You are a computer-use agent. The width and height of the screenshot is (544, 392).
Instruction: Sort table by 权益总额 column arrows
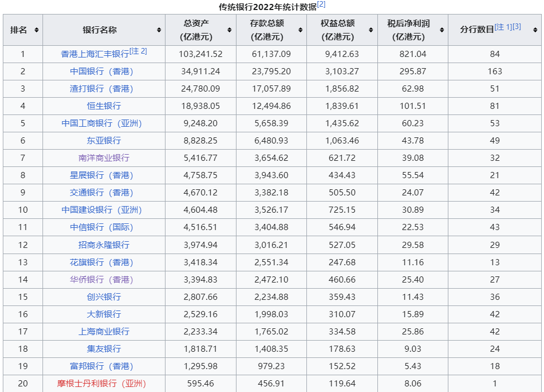coord(371,30)
